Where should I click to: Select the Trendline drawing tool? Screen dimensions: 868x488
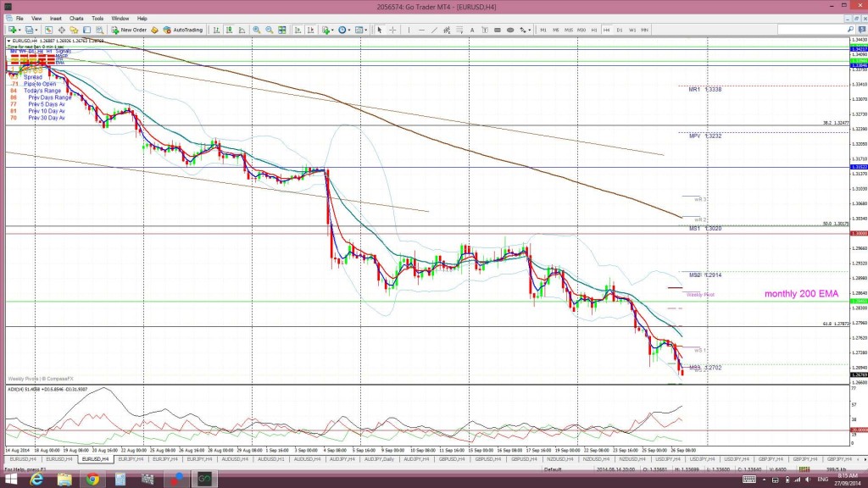[x=434, y=30]
